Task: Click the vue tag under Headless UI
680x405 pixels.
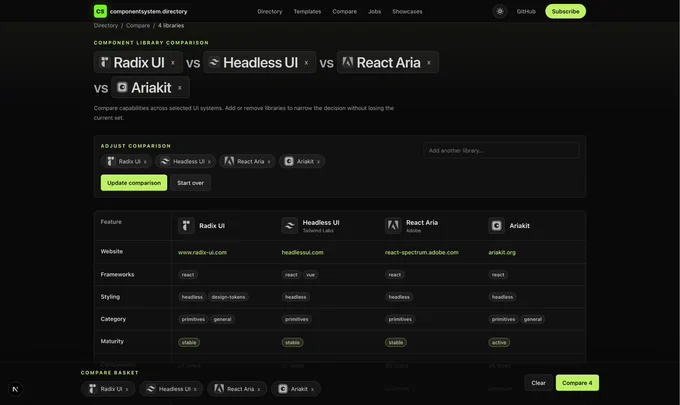Action: [x=311, y=275]
